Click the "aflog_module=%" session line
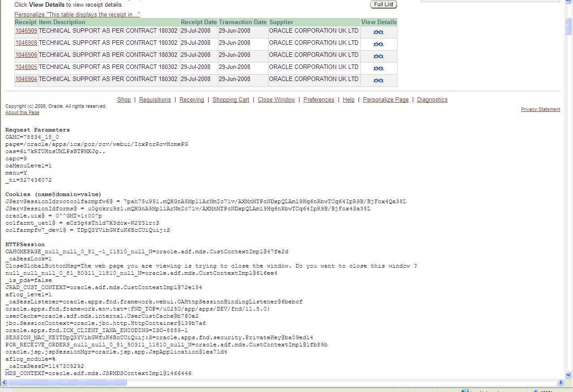 point(30,359)
